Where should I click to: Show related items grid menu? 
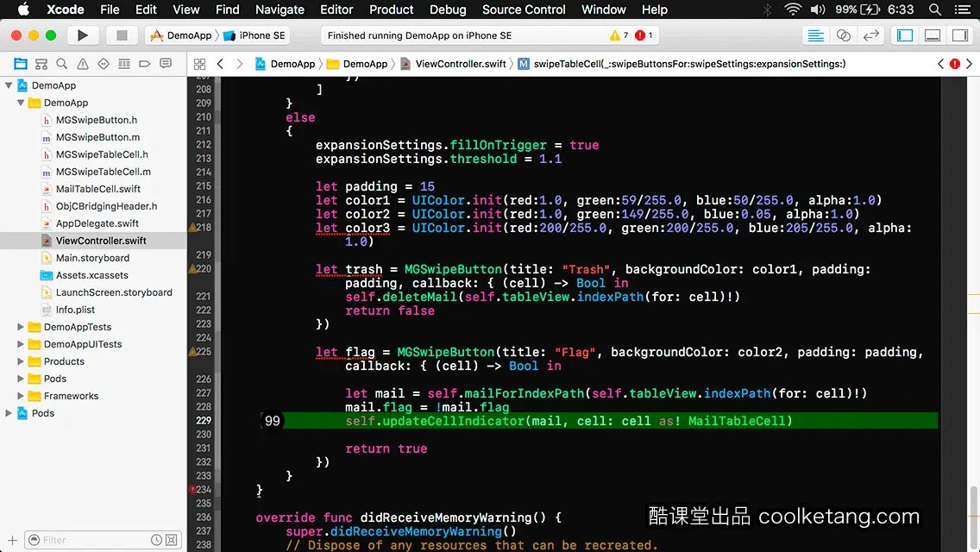[199, 64]
